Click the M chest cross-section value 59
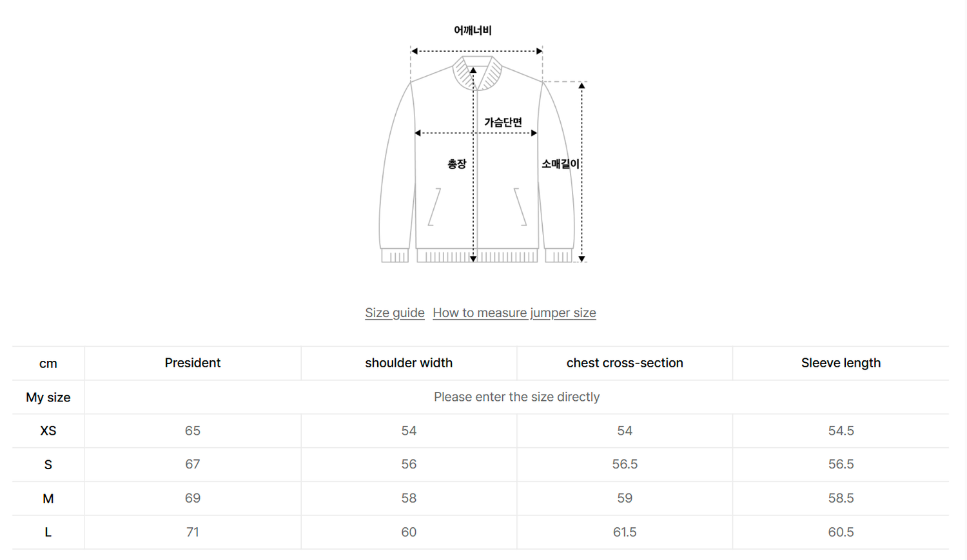Viewport: 967px width, 560px height. point(625,498)
